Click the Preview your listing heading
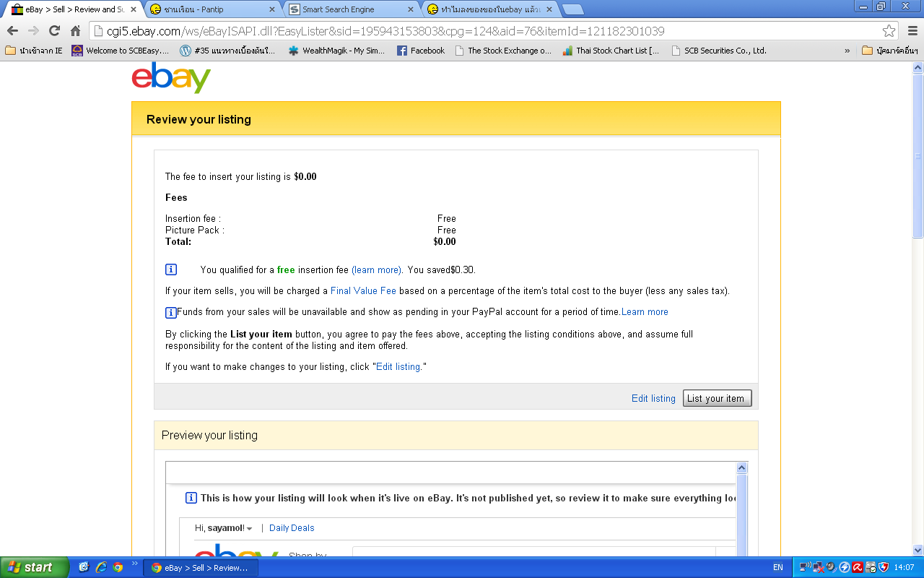The image size is (924, 578). pyautogui.click(x=209, y=435)
